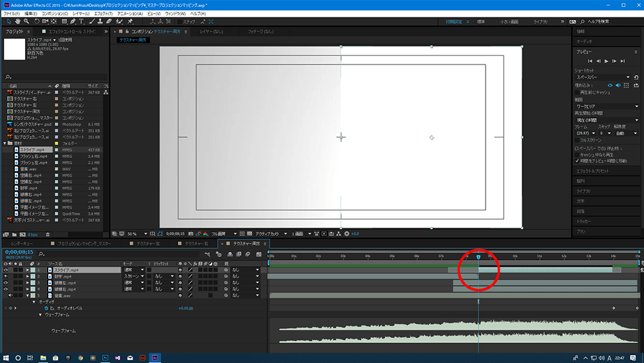Click the Play button in the Preview panel

(x=606, y=61)
